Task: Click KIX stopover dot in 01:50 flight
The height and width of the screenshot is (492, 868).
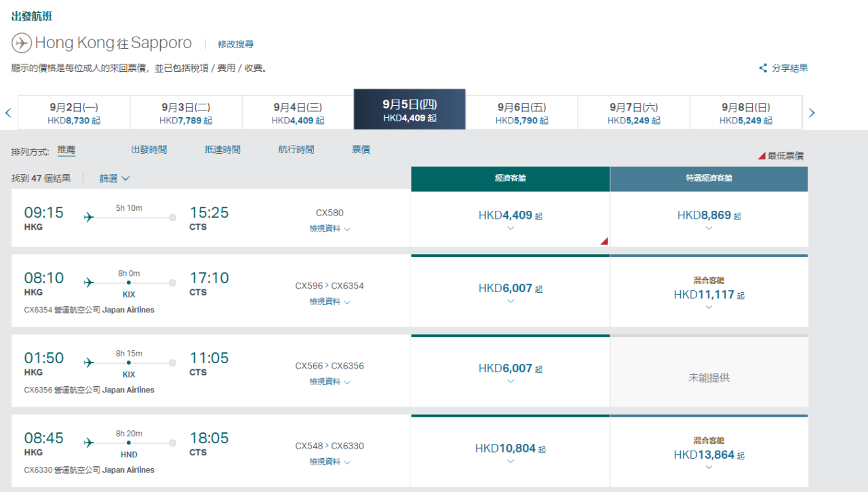Action: [x=129, y=363]
